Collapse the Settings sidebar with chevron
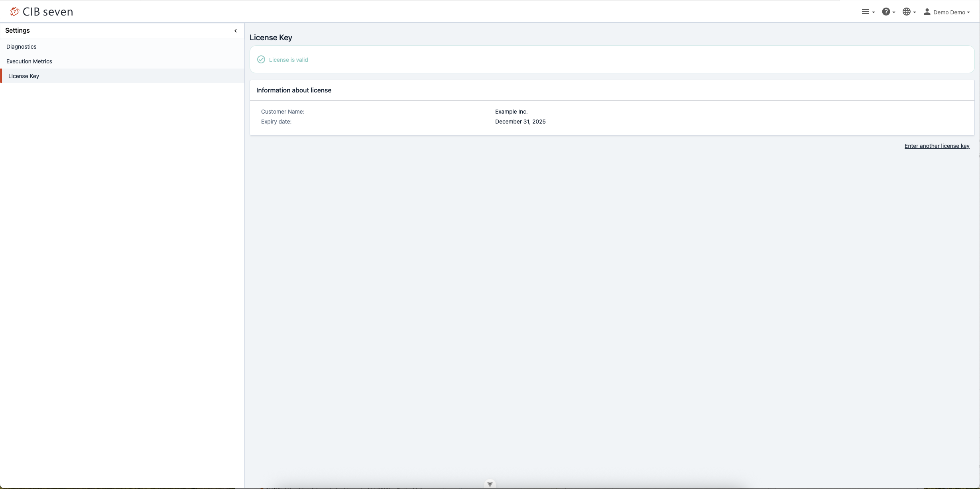 (x=236, y=31)
